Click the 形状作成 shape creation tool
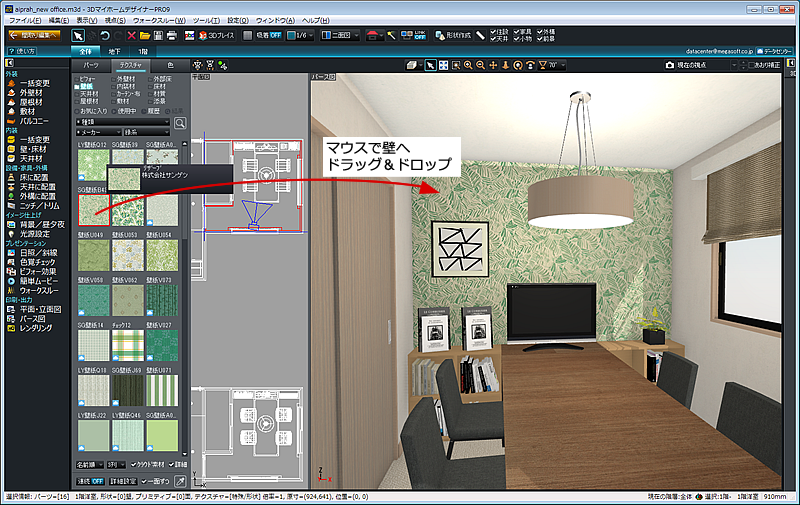 click(453, 35)
